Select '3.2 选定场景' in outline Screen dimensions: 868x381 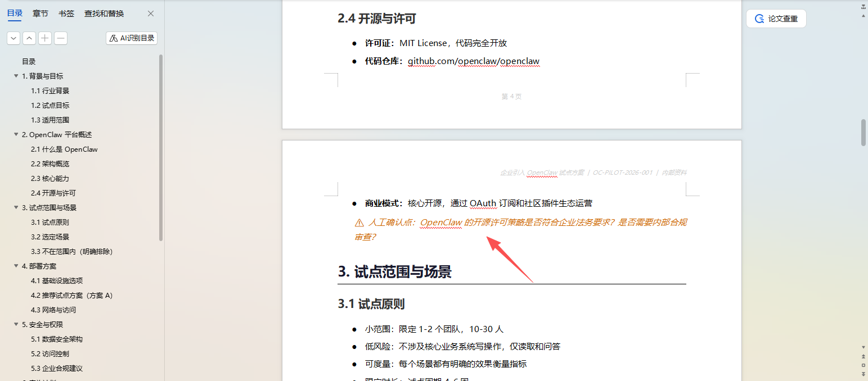(x=50, y=237)
